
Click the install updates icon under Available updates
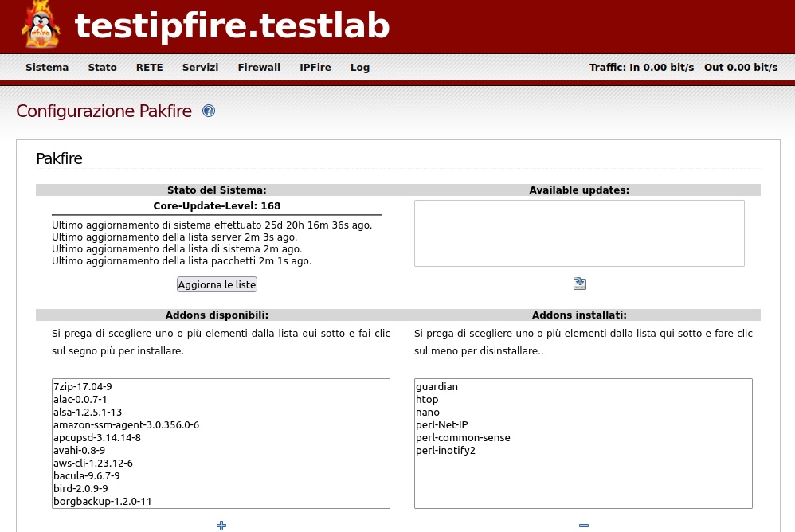coord(579,284)
